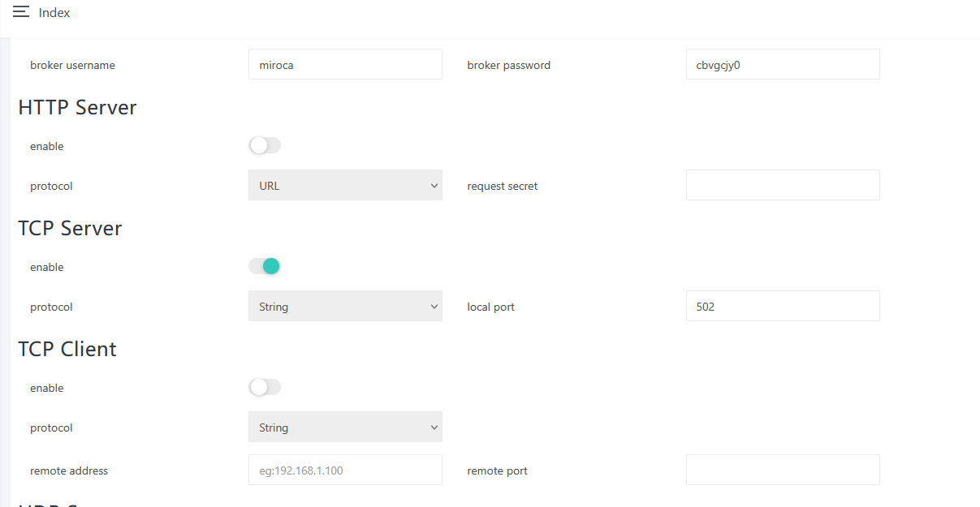Disable the TCP Server toggle
The image size is (980, 507).
pos(265,266)
